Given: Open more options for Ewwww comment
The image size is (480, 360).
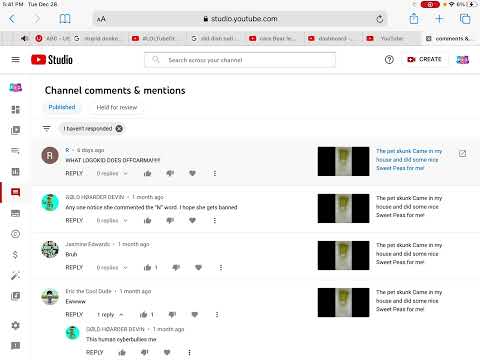Looking at the screenshot, I should [217, 314].
